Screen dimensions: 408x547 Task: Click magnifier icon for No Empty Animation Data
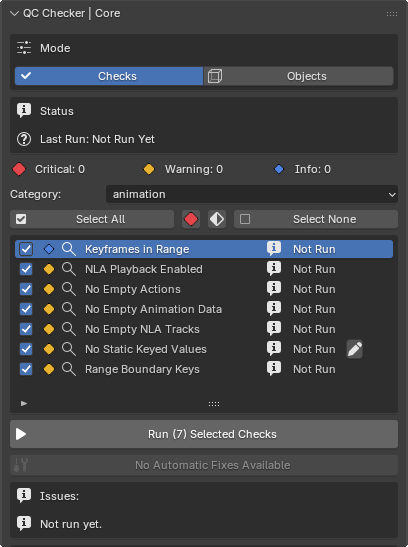(x=69, y=309)
